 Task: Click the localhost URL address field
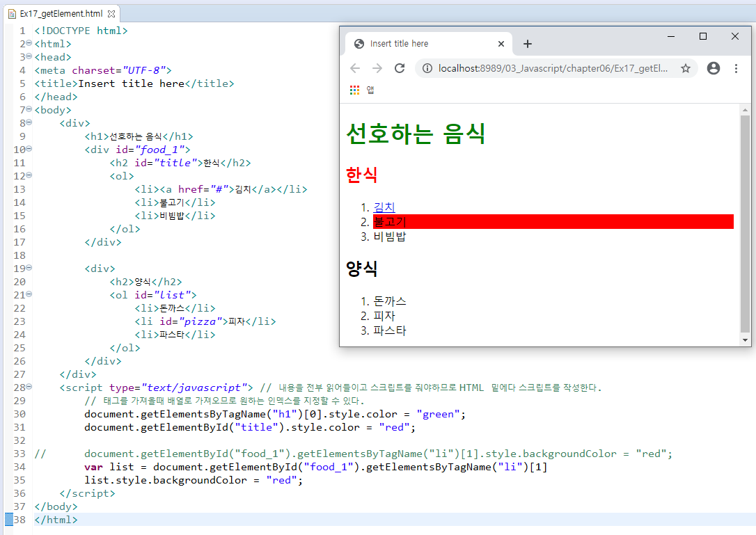click(x=553, y=68)
